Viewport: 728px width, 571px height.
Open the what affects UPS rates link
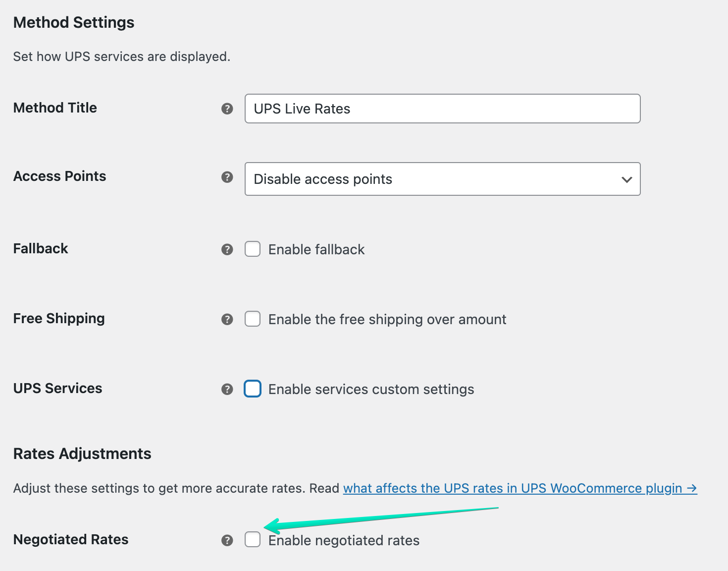coord(520,488)
